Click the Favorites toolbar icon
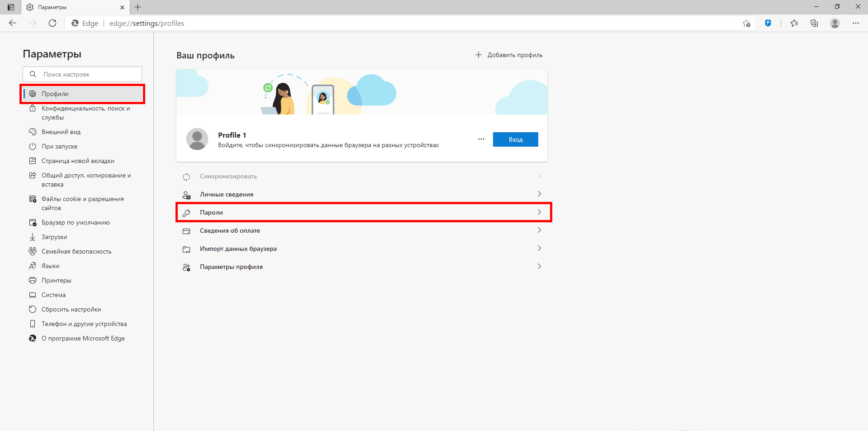Viewport: 868px width, 431px height. click(x=794, y=23)
